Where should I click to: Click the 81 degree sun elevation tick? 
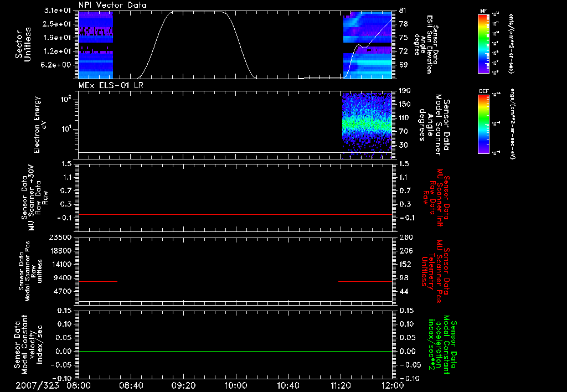(403, 11)
